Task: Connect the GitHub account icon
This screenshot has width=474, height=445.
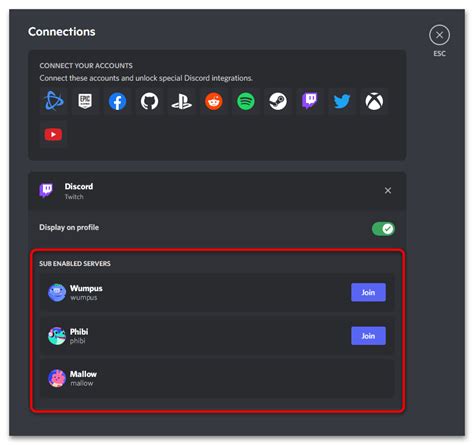Action: 149,101
